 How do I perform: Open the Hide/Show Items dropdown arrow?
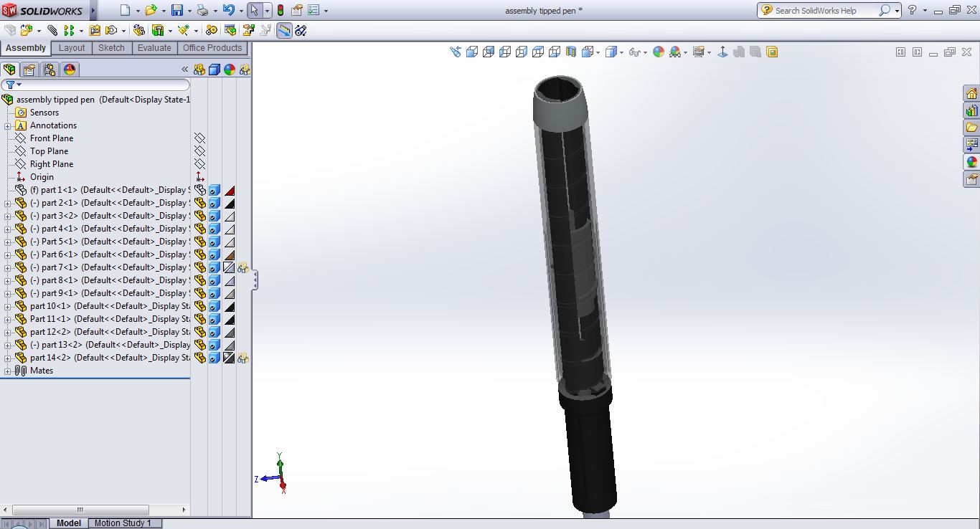point(645,52)
